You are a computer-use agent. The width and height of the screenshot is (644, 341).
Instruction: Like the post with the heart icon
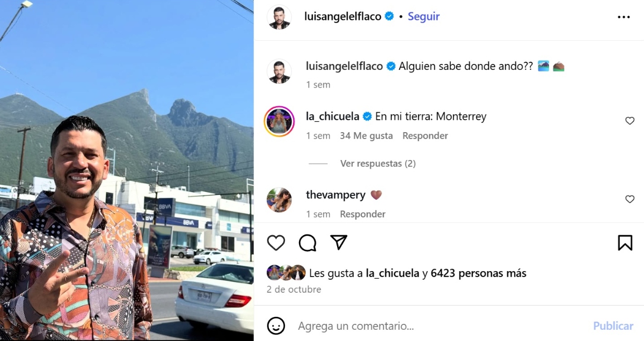click(x=276, y=243)
